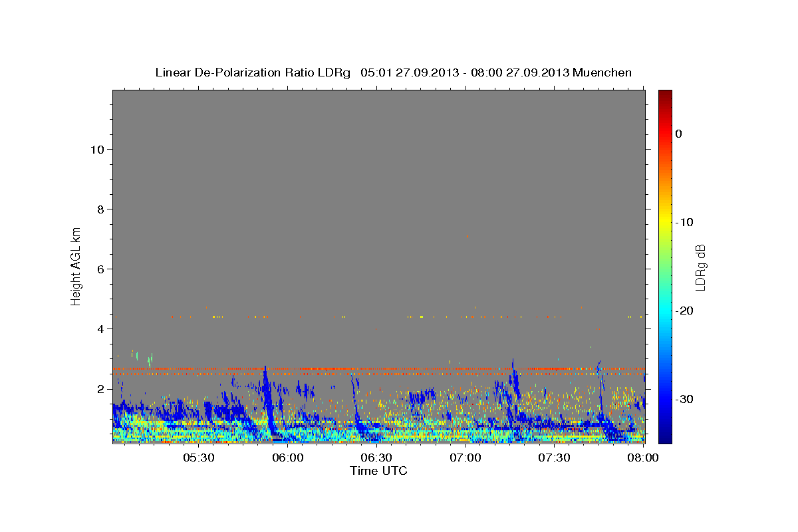Click the 07:30 time tick label
The height and width of the screenshot is (532, 798).
tap(554, 458)
